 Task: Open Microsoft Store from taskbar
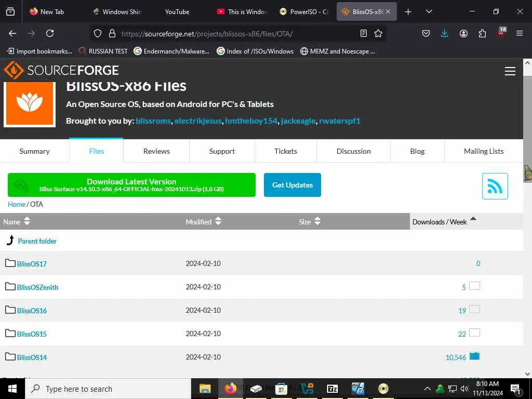tap(281, 389)
